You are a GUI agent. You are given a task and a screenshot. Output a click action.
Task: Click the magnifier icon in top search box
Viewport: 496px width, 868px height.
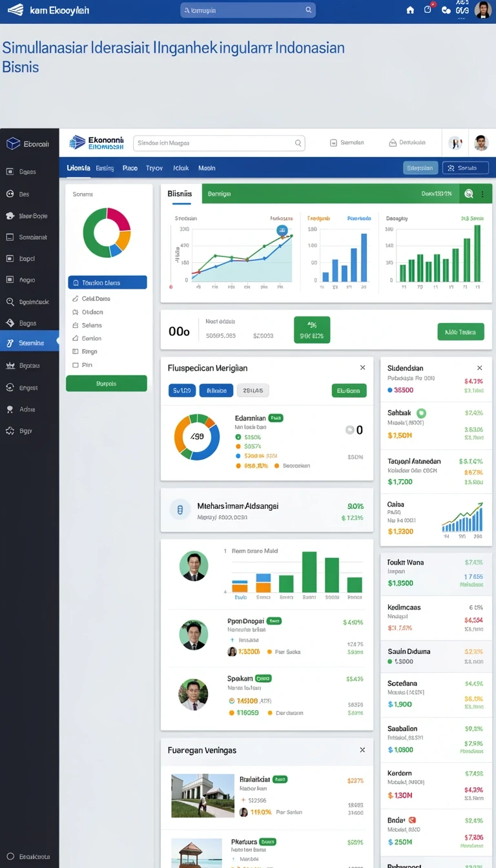tap(309, 10)
